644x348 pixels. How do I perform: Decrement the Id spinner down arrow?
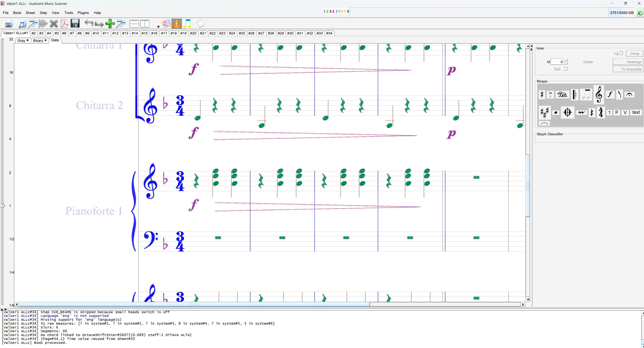click(566, 63)
